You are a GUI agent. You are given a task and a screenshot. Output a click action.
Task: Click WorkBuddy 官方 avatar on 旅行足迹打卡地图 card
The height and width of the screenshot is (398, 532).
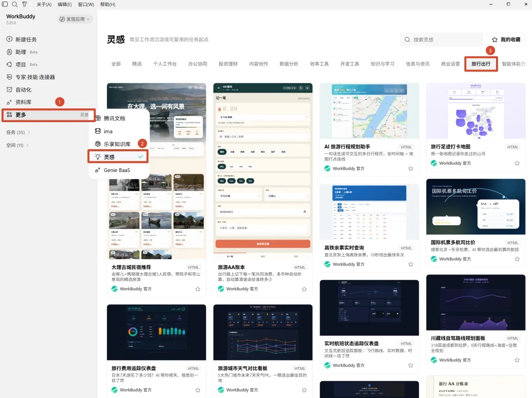(x=434, y=163)
